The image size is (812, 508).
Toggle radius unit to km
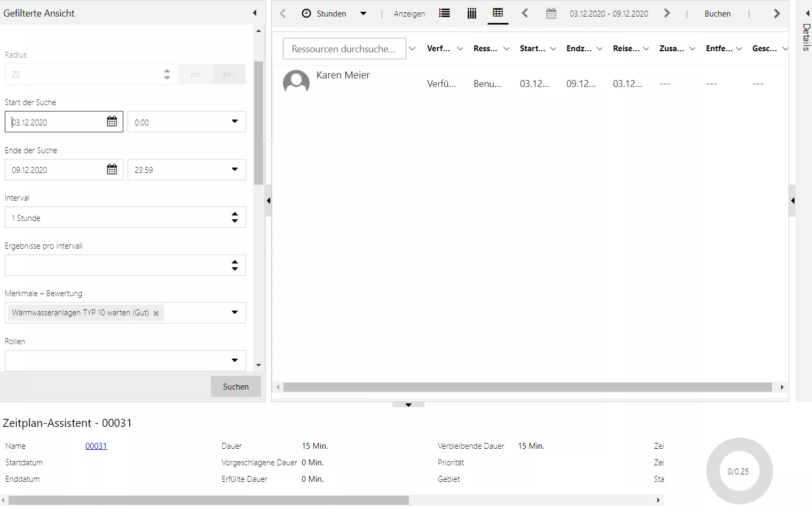point(228,75)
